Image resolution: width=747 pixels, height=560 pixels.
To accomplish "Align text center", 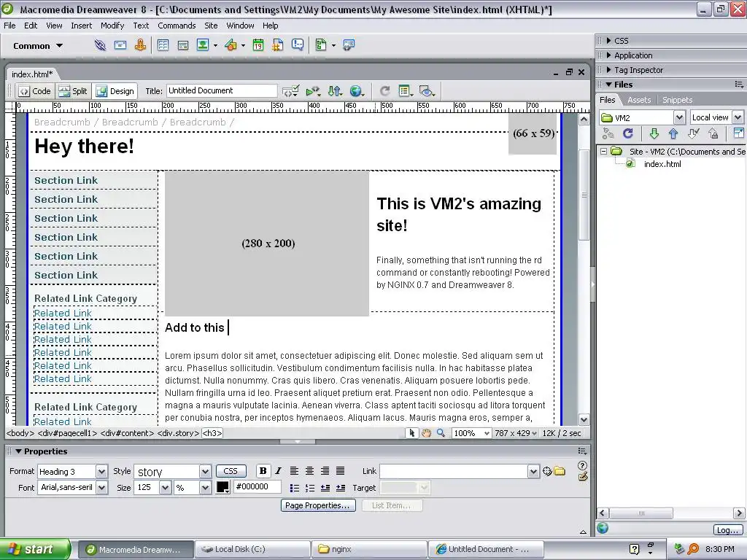I will (309, 471).
